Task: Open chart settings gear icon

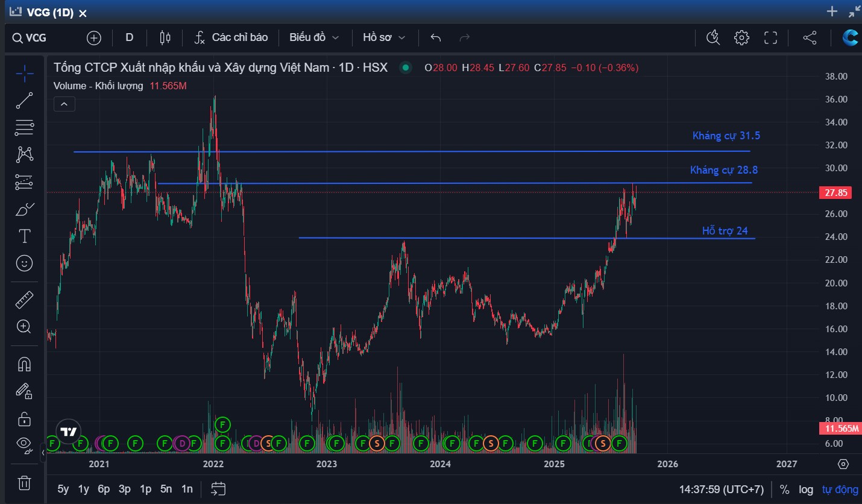Action: [x=741, y=37]
